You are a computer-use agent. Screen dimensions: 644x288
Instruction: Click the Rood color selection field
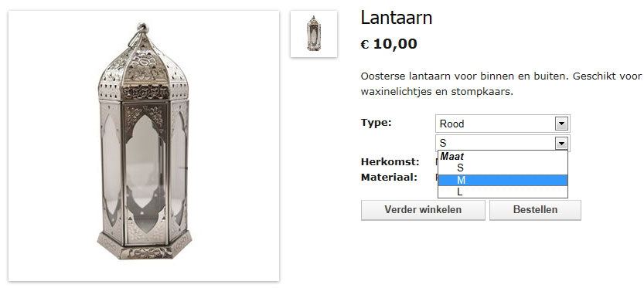pyautogui.click(x=503, y=124)
